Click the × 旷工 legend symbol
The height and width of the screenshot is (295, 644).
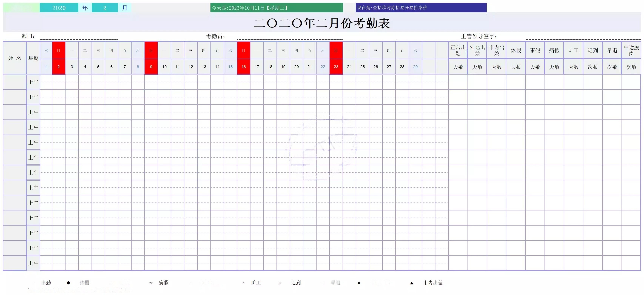coord(243,283)
